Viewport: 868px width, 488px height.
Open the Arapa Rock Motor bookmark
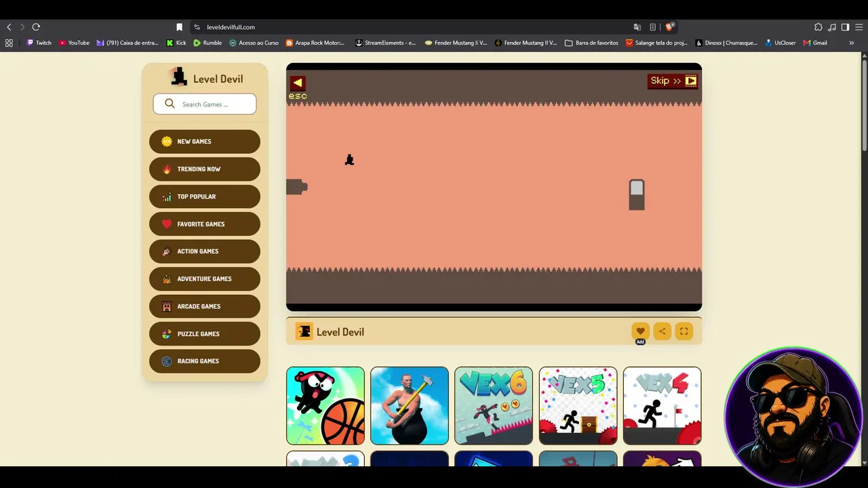click(x=315, y=43)
